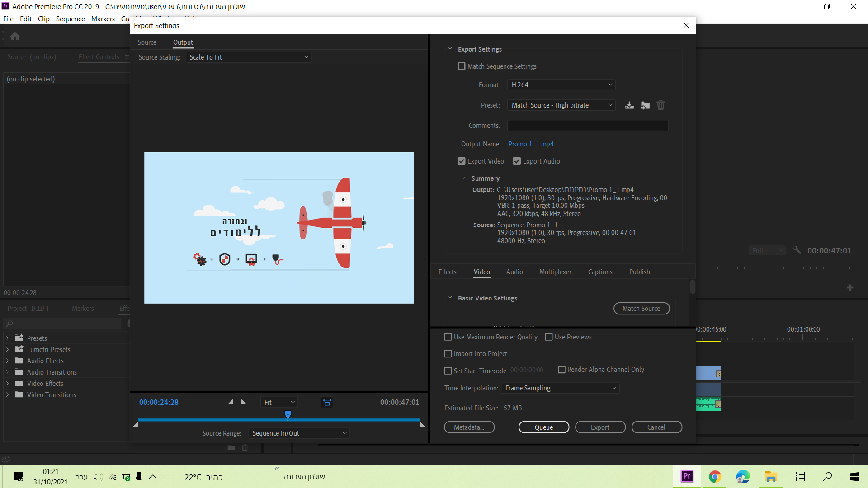Switch to the Source tab

click(x=147, y=42)
